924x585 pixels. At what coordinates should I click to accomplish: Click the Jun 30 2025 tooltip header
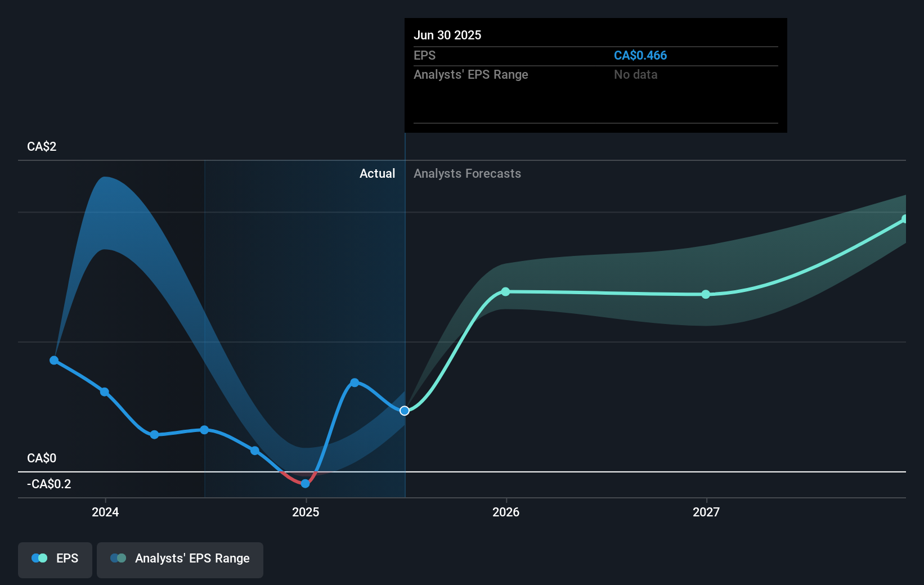(x=448, y=35)
